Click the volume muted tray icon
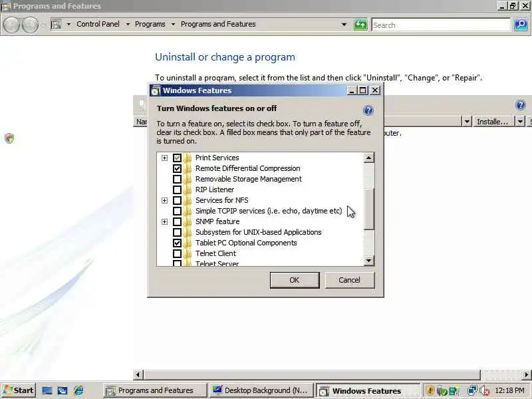 coord(485,391)
